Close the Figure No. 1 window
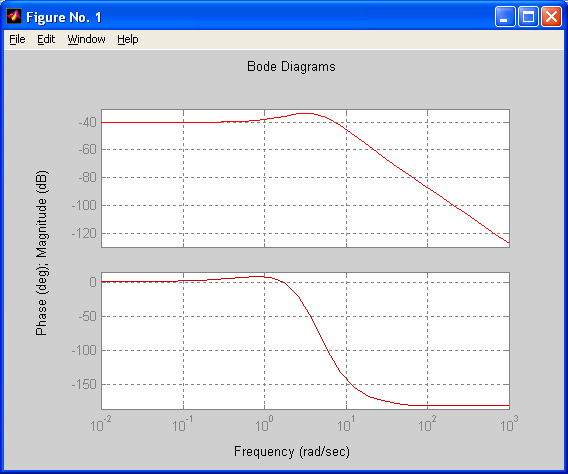This screenshot has height=474, width=568. point(551,17)
